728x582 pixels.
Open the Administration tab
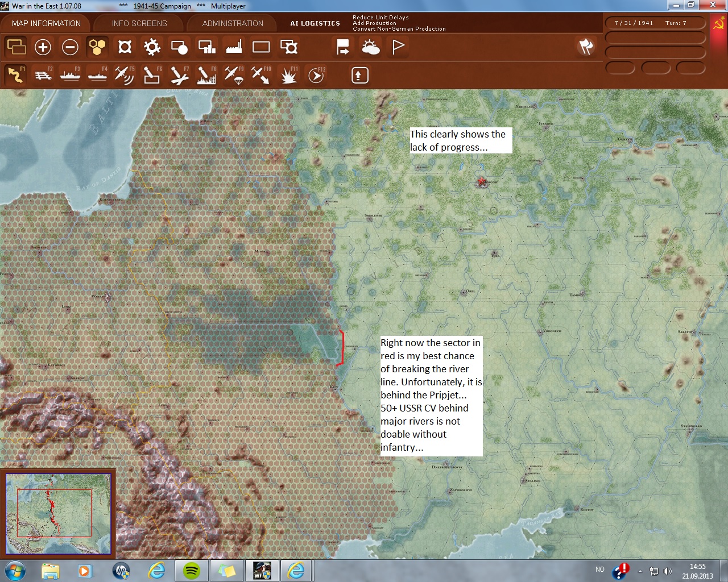click(x=233, y=23)
